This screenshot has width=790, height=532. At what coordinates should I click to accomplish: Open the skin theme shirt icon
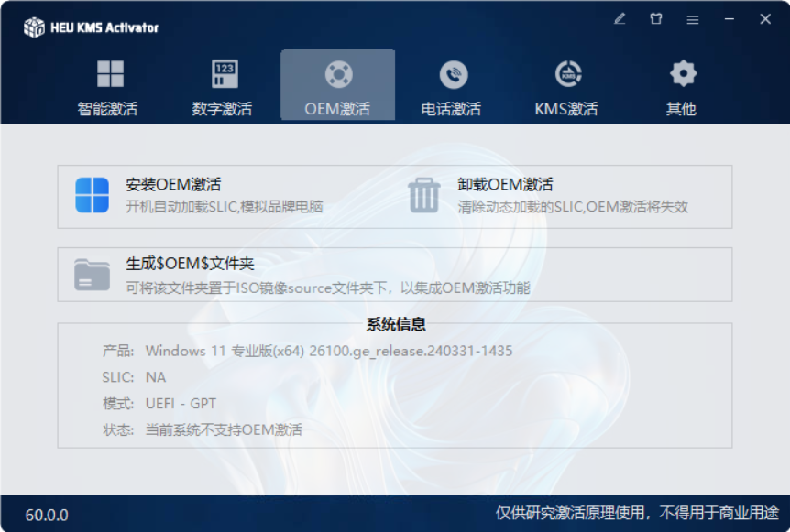pos(656,18)
